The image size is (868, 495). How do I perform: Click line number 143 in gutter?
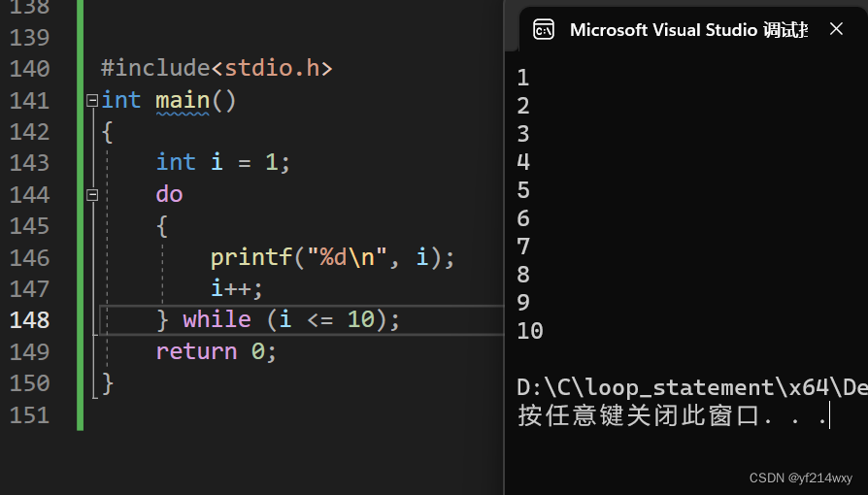click(30, 163)
